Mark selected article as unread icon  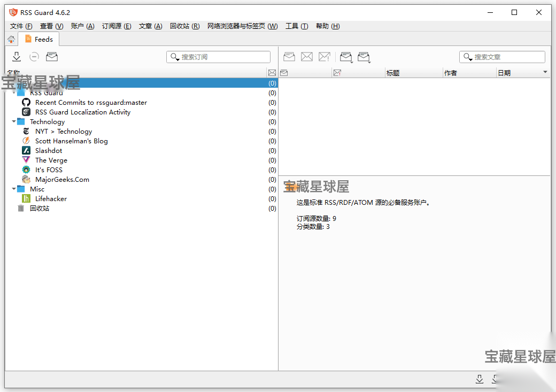tap(307, 57)
